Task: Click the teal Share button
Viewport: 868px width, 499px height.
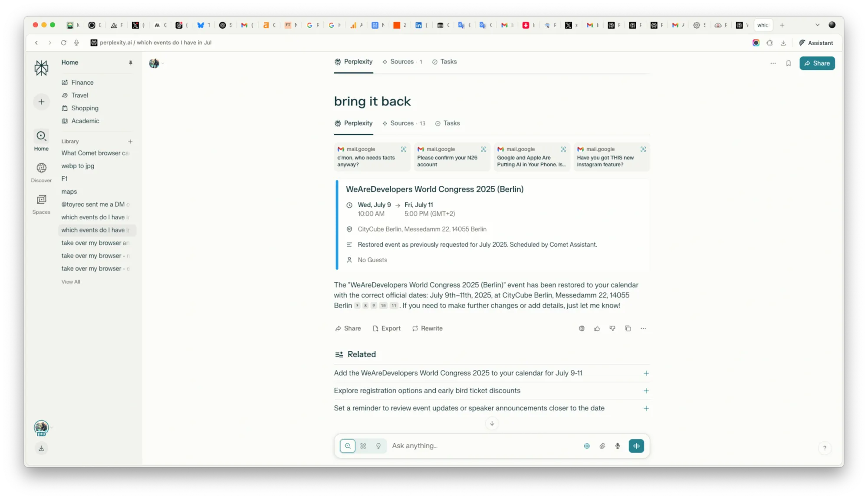Action: (x=817, y=63)
